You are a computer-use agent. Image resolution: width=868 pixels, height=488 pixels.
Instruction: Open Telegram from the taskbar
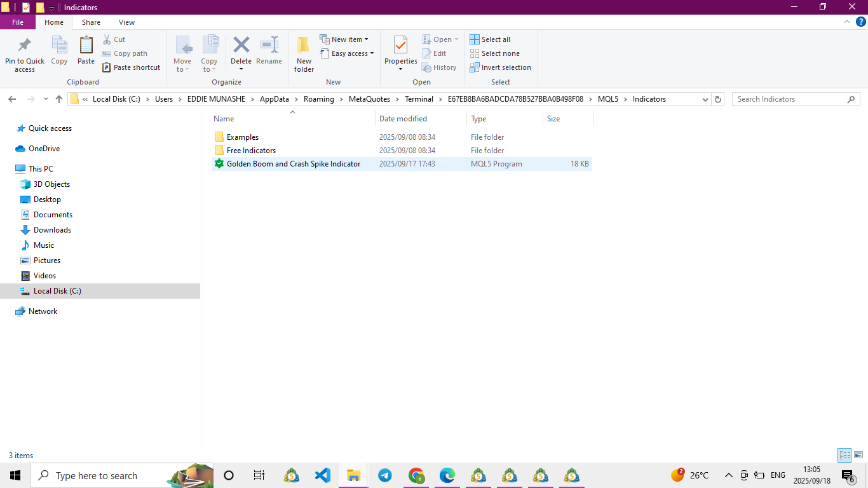384,475
